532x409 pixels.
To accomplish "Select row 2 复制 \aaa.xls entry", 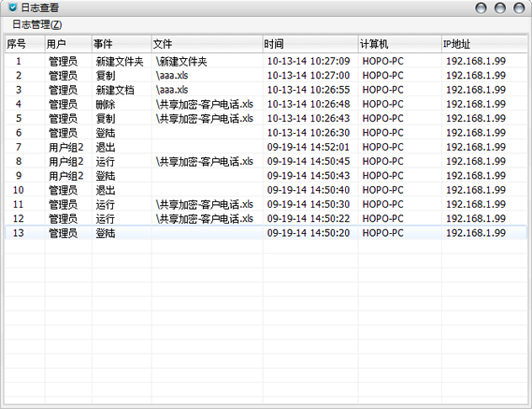I will 266,76.
